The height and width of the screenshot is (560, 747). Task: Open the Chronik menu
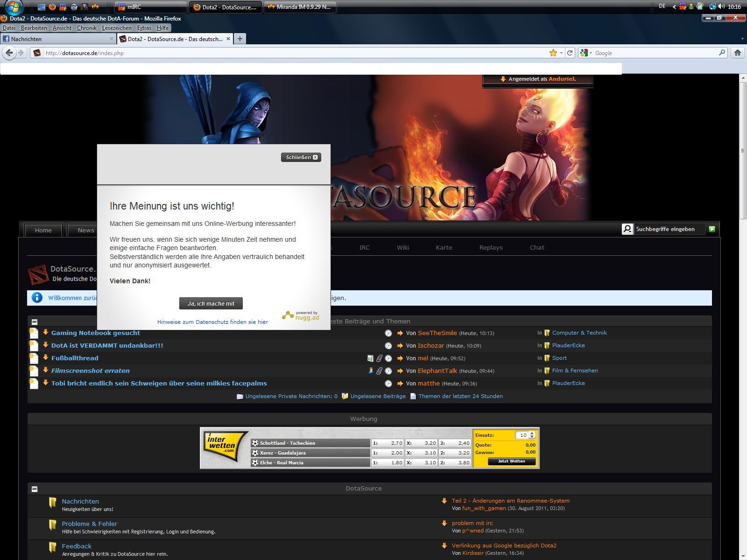click(x=86, y=28)
